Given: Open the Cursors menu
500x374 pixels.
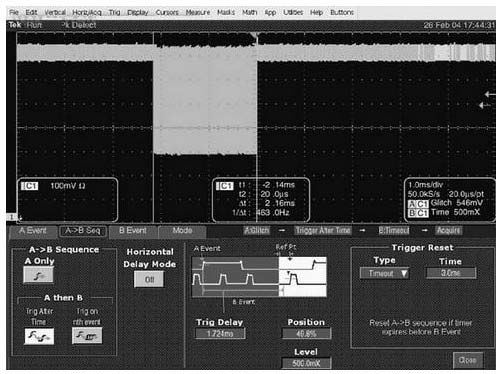Looking at the screenshot, I should click(167, 12).
